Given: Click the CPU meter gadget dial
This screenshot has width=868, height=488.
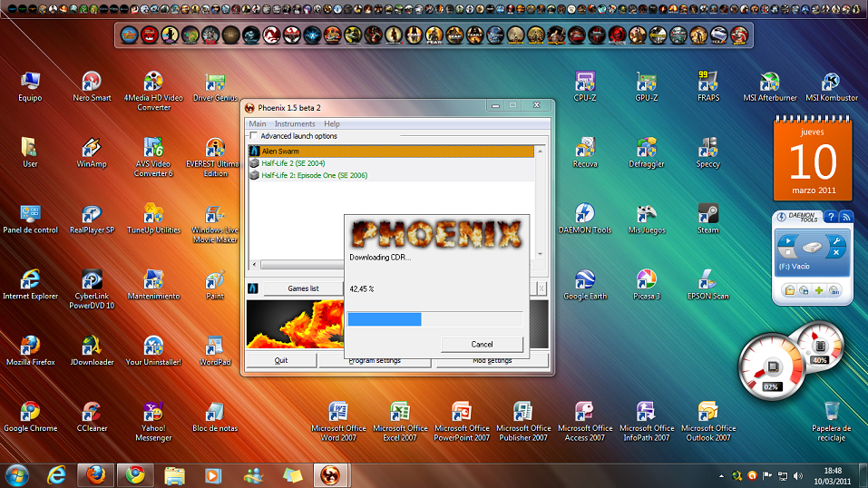Looking at the screenshot, I should [x=773, y=366].
